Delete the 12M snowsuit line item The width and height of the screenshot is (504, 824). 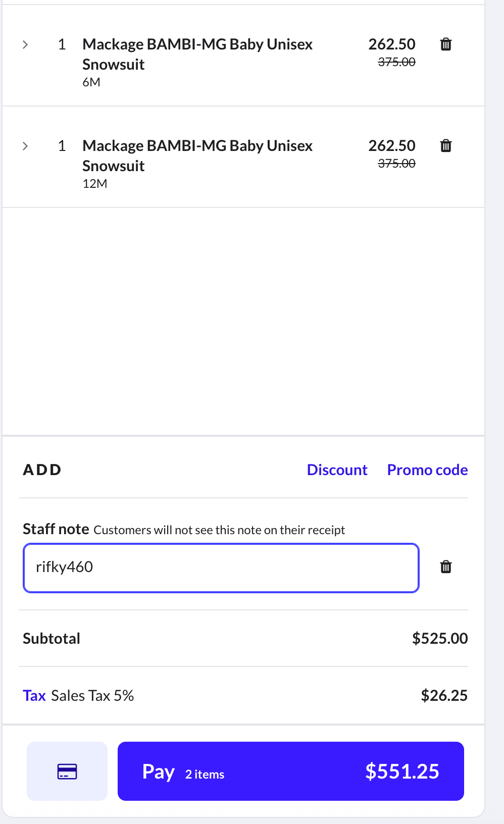(x=445, y=146)
